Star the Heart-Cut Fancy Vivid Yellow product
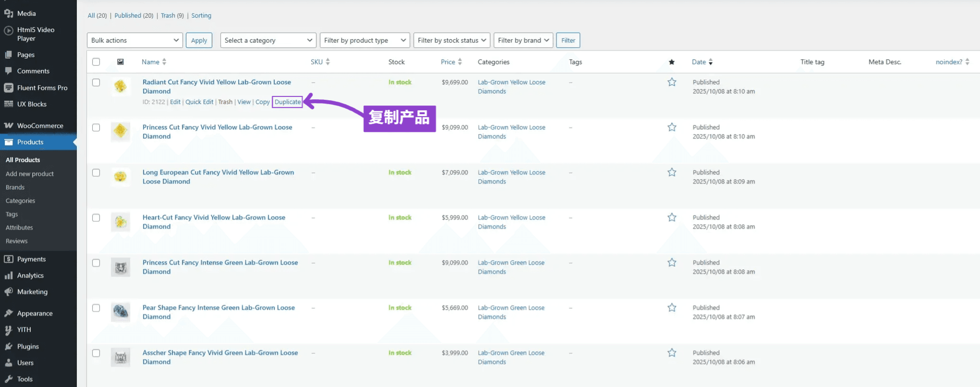Screen dimensions: 980x387 click(x=671, y=218)
